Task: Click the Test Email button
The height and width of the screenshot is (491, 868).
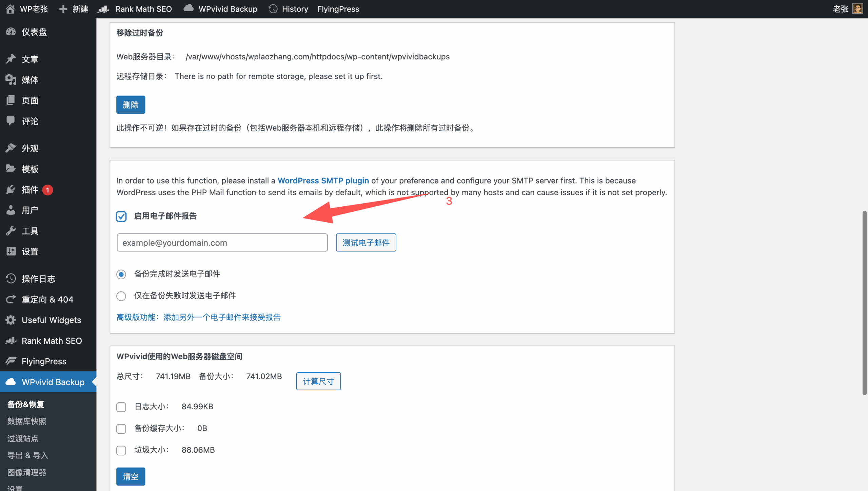Action: tap(366, 243)
